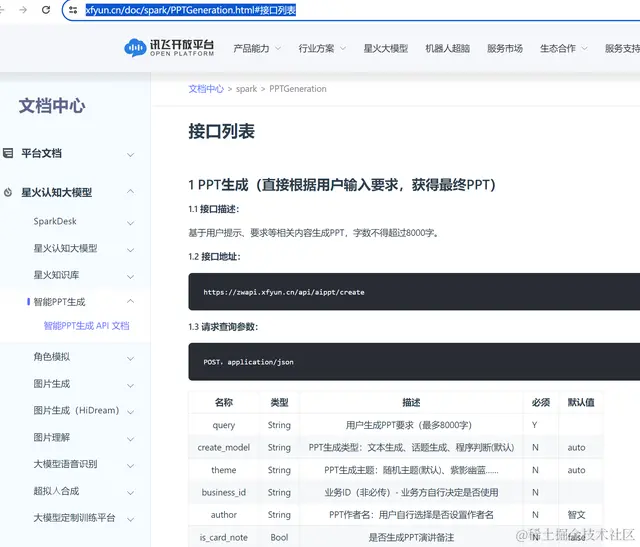Expand the 图片理解 sidebar item
The width and height of the screenshot is (640, 547).
(130, 439)
